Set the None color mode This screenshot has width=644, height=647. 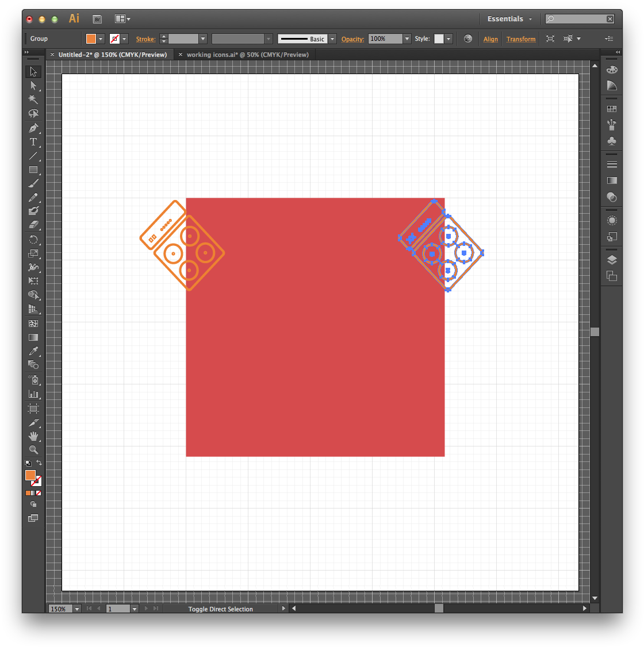click(x=39, y=493)
